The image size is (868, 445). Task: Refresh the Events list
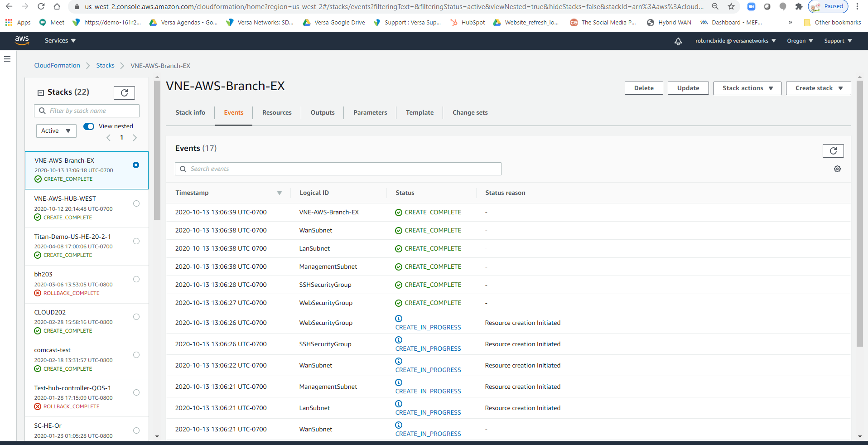coord(833,151)
